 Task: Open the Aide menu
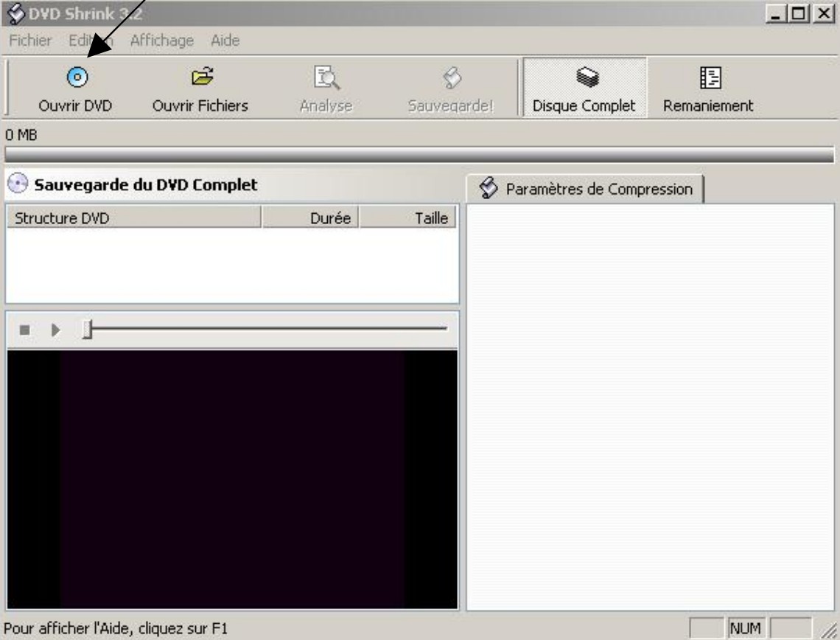225,41
